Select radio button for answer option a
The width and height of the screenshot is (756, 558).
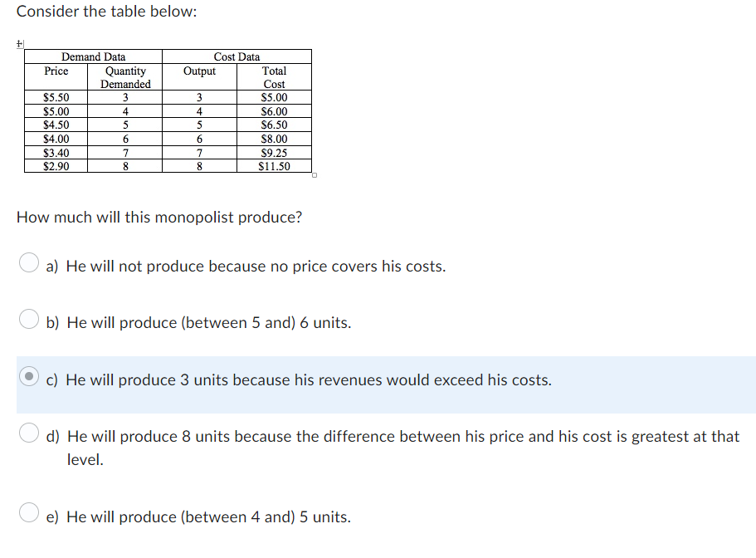[x=28, y=262]
